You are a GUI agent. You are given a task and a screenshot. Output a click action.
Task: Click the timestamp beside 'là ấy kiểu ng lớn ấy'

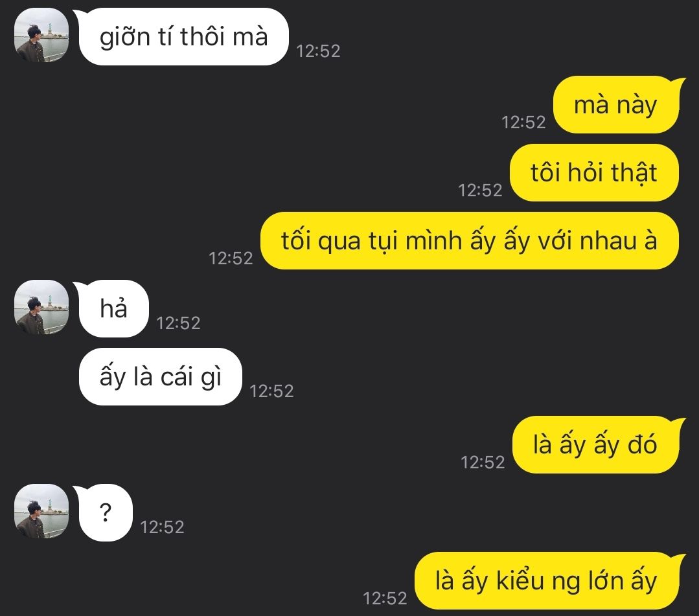point(385,599)
